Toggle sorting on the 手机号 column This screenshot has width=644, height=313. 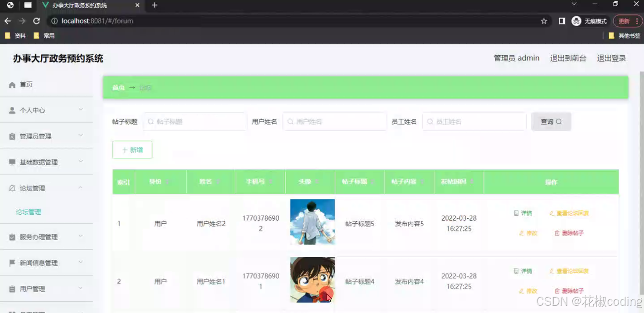coord(271,182)
